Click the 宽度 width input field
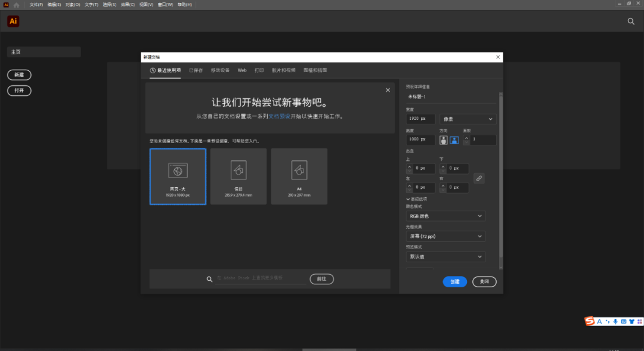Image resolution: width=644 pixels, height=351 pixels. click(x=420, y=119)
